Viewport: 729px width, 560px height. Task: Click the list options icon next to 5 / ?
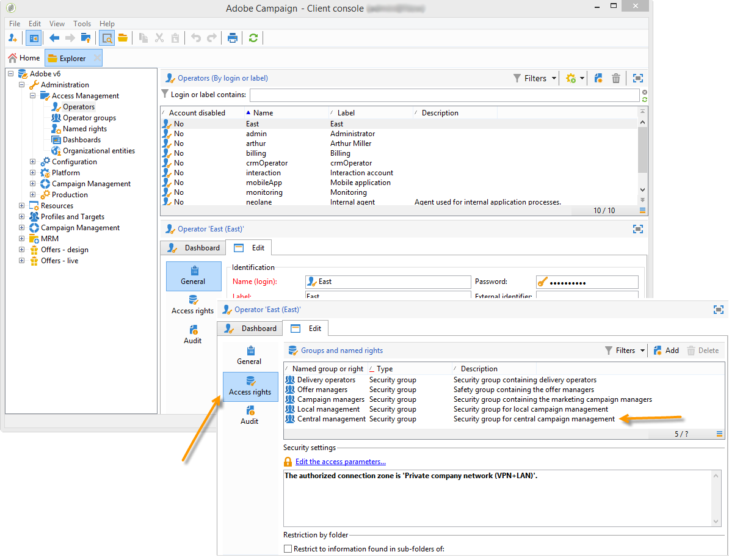pos(719,434)
